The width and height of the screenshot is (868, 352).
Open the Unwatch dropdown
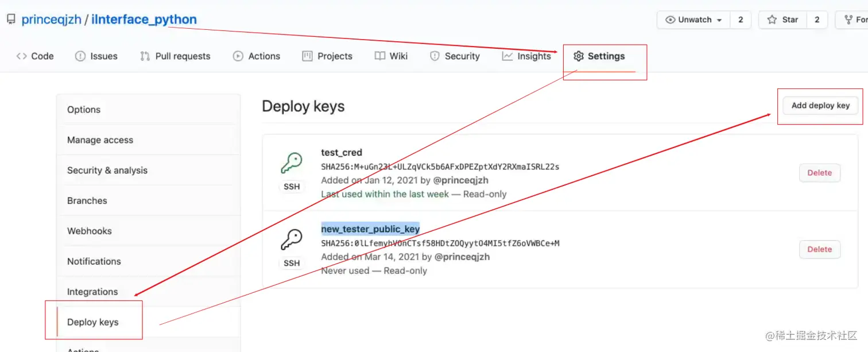pos(693,20)
